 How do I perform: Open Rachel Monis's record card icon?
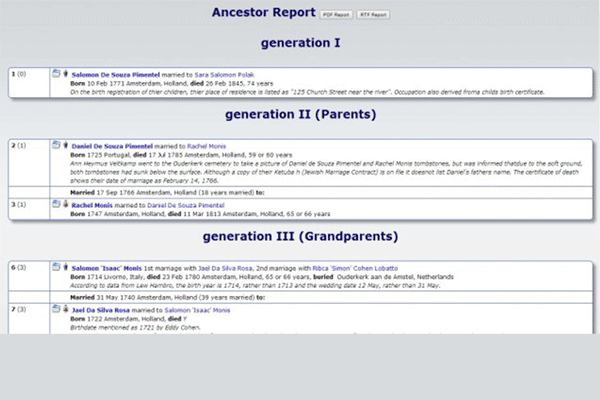(55, 204)
